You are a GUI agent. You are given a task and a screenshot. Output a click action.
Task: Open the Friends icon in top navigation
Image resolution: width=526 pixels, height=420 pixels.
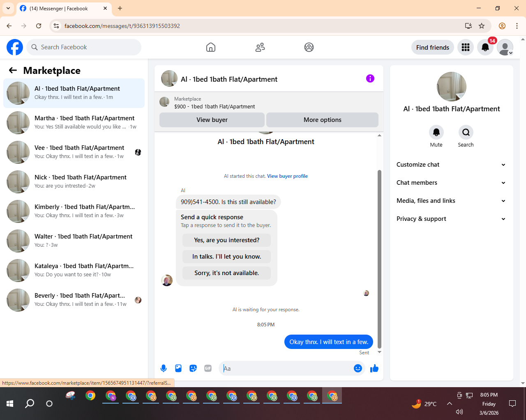(260, 47)
